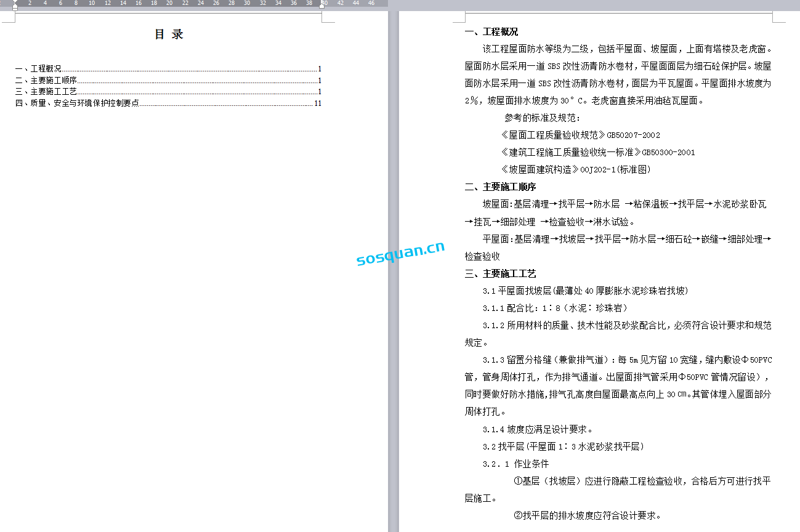Click the right indent marker on the ruler
Image resolution: width=800 pixels, height=532 pixels.
321,6
